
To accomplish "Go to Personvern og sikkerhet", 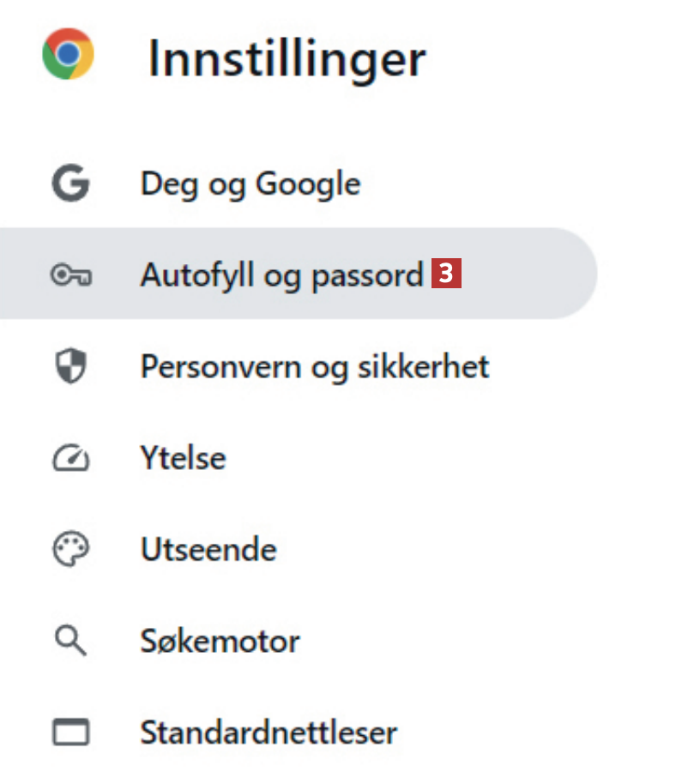I will click(x=314, y=367).
